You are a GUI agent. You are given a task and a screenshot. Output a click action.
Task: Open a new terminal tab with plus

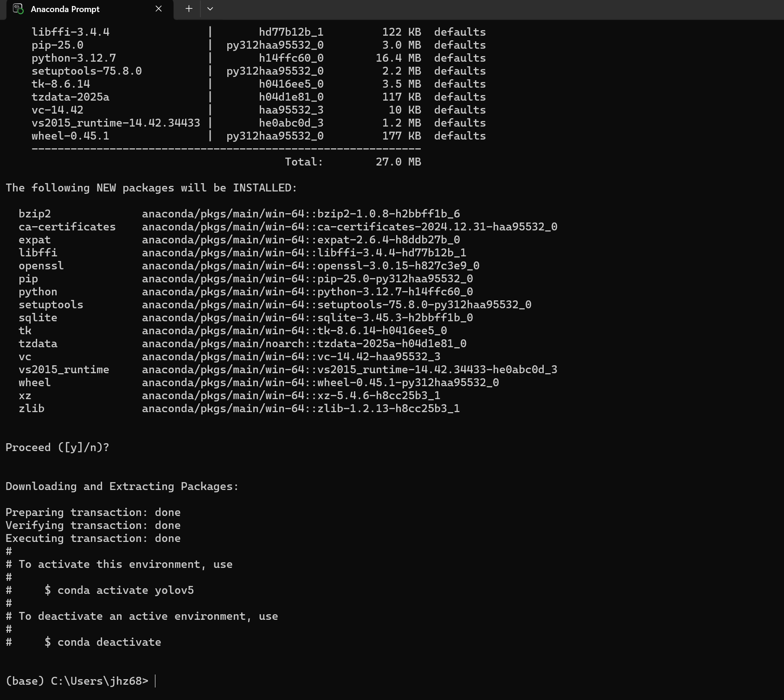coord(189,9)
